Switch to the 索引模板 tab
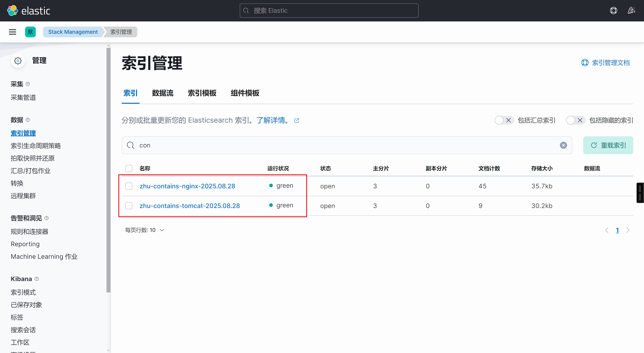Screen dimensions: 644x353 tap(202, 93)
